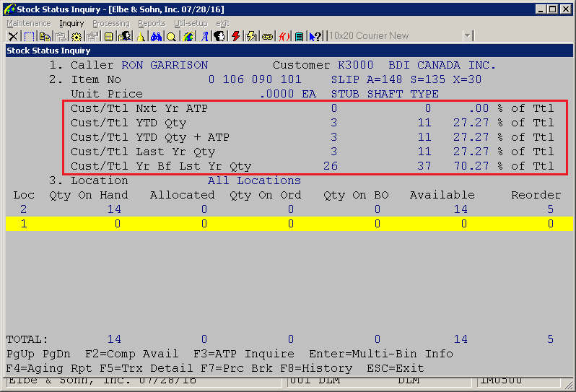Click the blue binoculars find icon

[156, 36]
